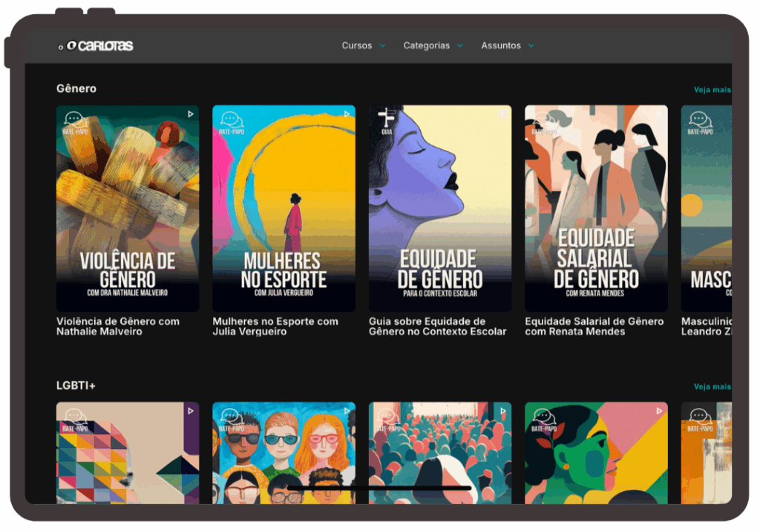Expand the Cursos dropdown menu

click(x=363, y=46)
